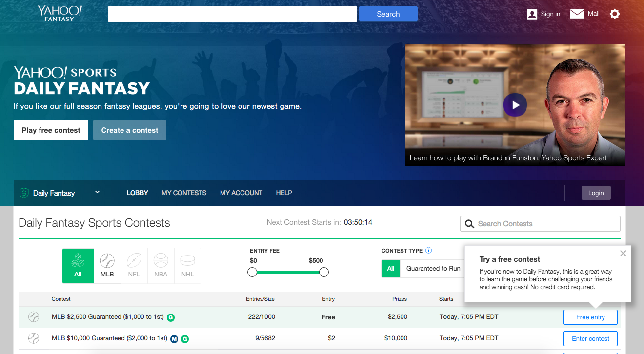Image resolution: width=644 pixels, height=354 pixels.
Task: Close the Try a free contest tooltip
Action: 623,253
